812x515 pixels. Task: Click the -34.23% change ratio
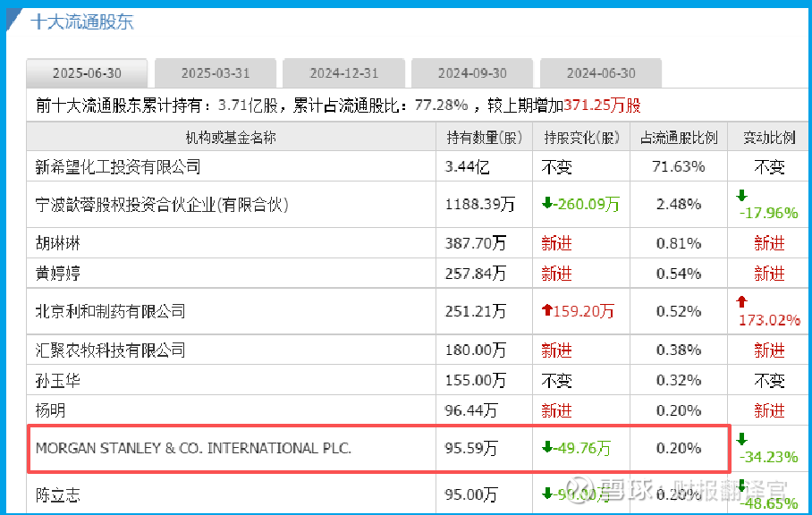click(769, 457)
